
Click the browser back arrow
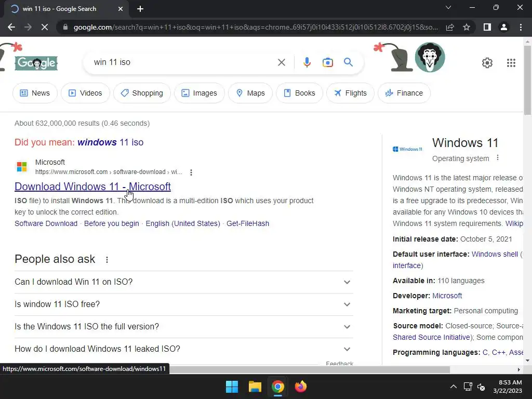11,27
